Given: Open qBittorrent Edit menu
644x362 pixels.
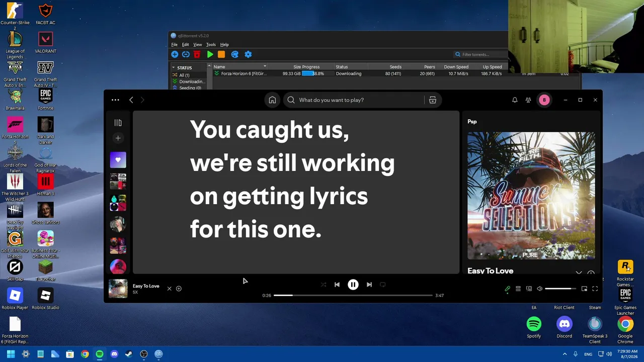Looking at the screenshot, I should 186,45.
